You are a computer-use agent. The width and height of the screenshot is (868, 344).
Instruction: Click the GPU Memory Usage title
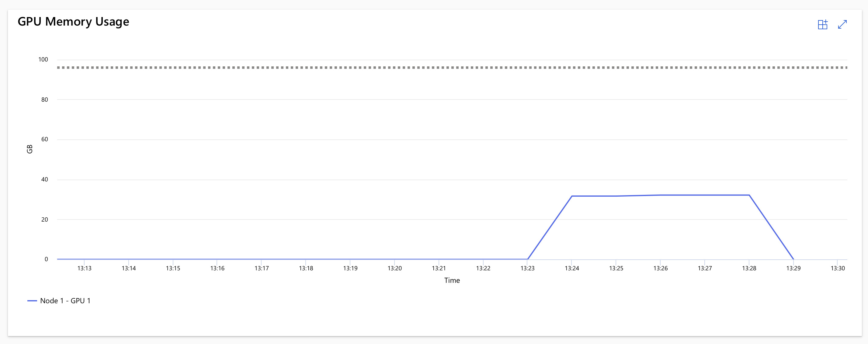click(x=73, y=22)
